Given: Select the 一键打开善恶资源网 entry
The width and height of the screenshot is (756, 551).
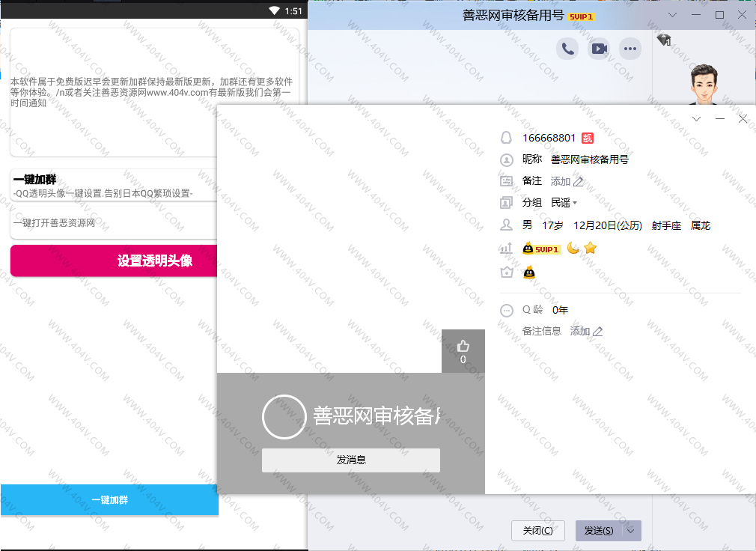Looking at the screenshot, I should point(112,223).
